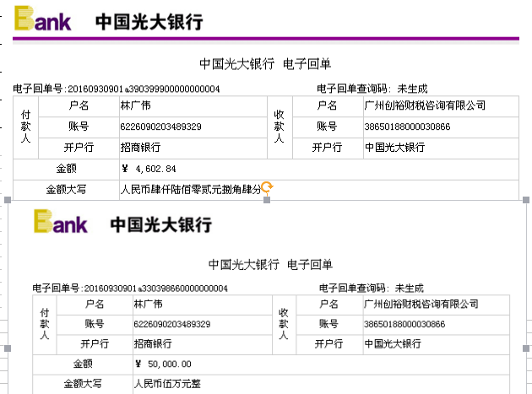Viewport: 532px width, 394px height.
Task: Click 招商银行 in the lower receipt
Action: tap(153, 344)
